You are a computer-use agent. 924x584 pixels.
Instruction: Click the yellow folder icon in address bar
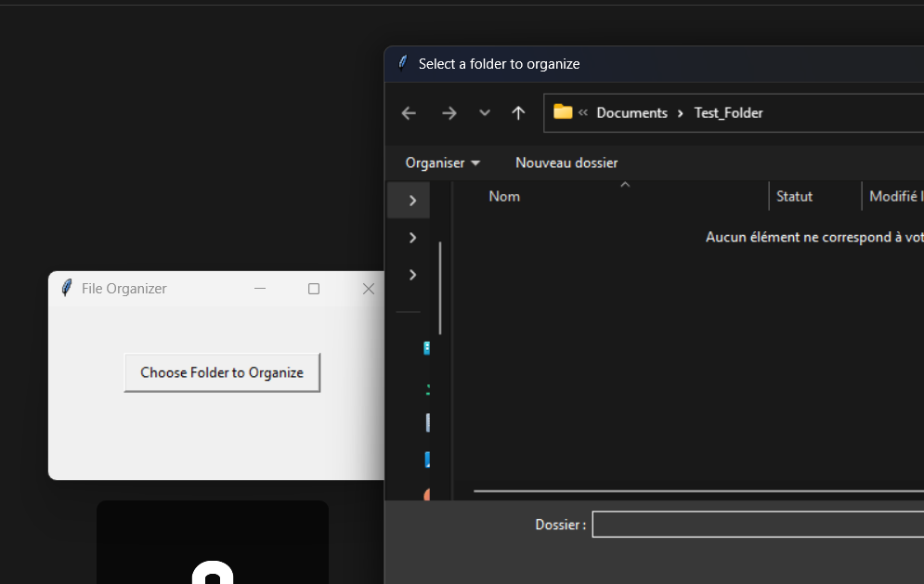[x=563, y=112]
